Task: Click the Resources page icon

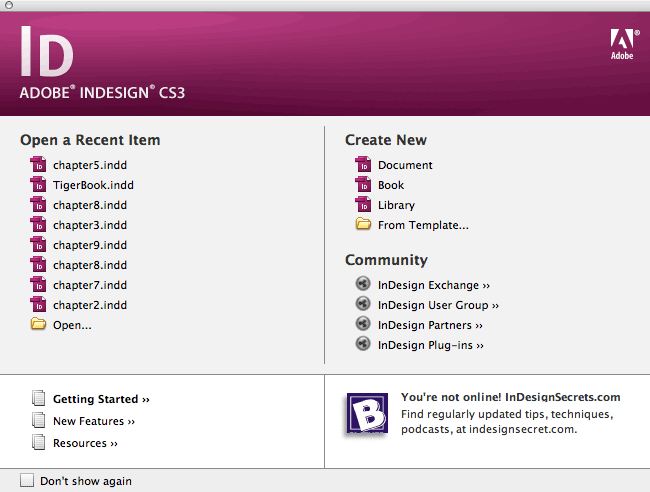Action: coord(39,442)
